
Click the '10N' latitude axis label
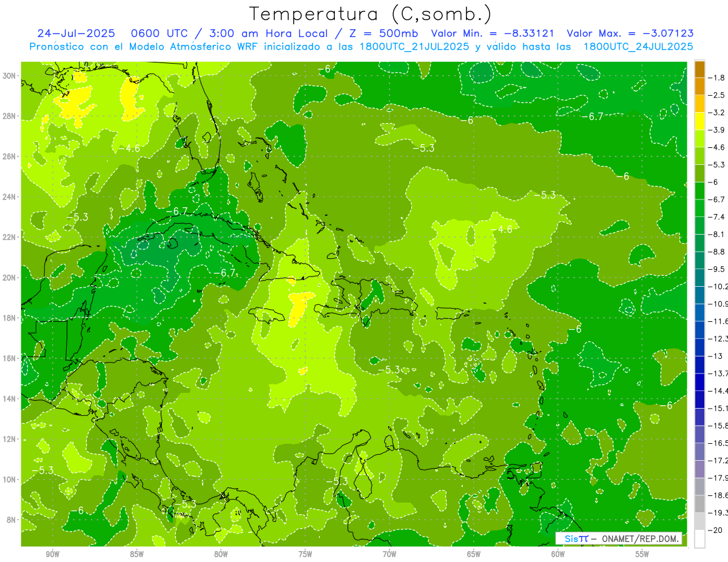pos(10,480)
